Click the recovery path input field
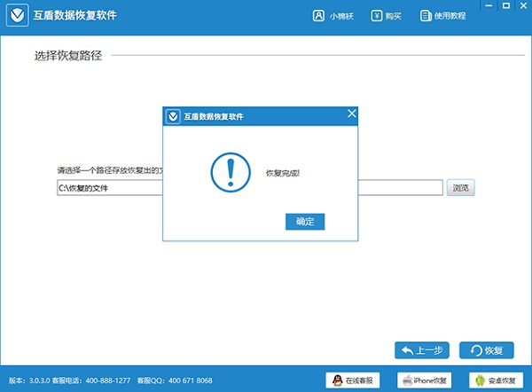Screen dimensions: 532x392 (106, 188)
